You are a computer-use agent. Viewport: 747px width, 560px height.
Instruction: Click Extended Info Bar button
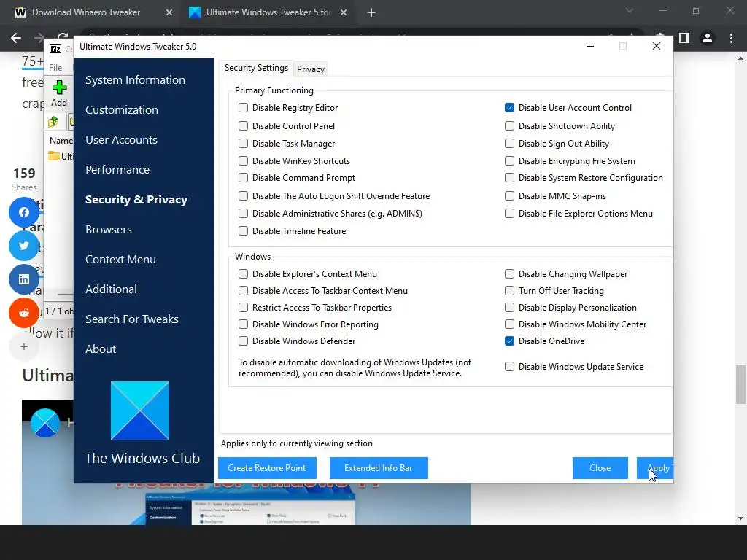point(379,468)
